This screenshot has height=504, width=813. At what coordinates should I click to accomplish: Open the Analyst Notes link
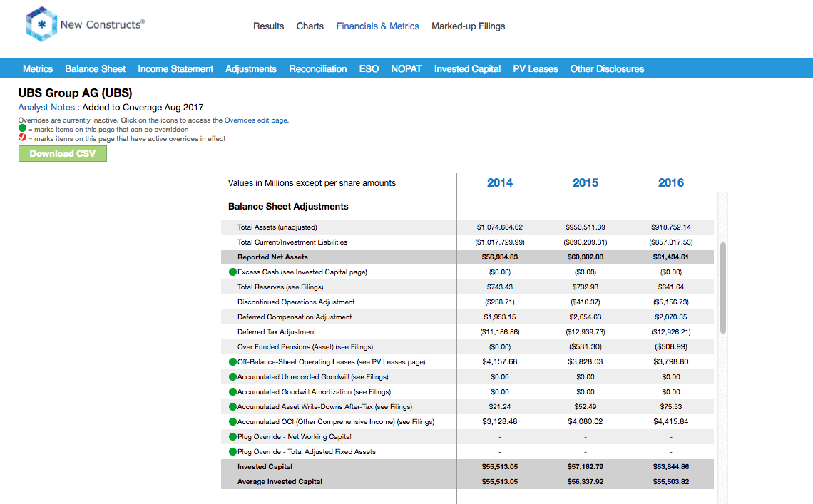pyautogui.click(x=46, y=108)
